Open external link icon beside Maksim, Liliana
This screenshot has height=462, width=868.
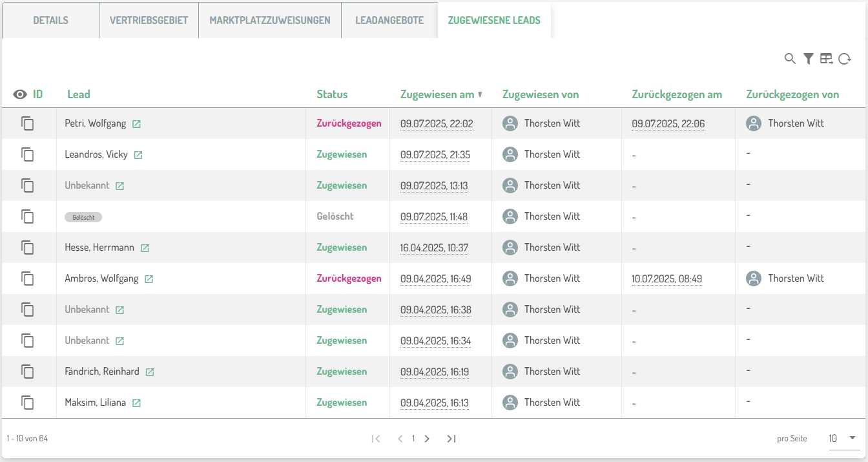(x=136, y=403)
